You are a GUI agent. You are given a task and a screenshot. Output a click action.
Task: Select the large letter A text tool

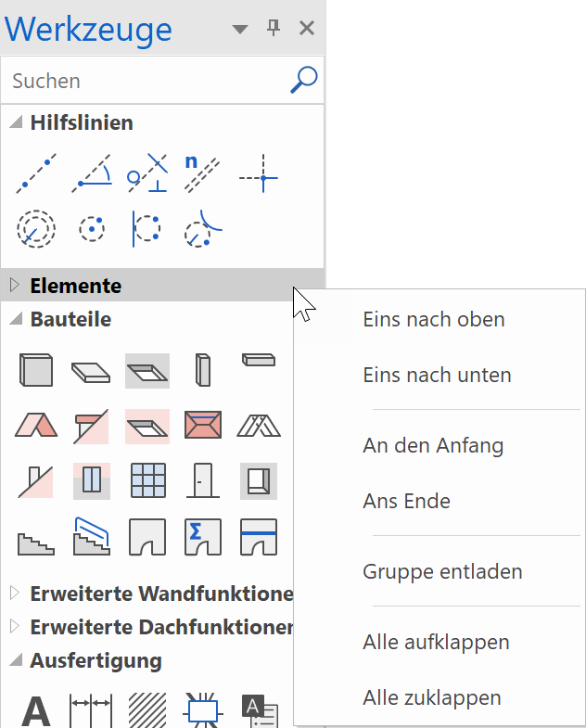pos(36,711)
